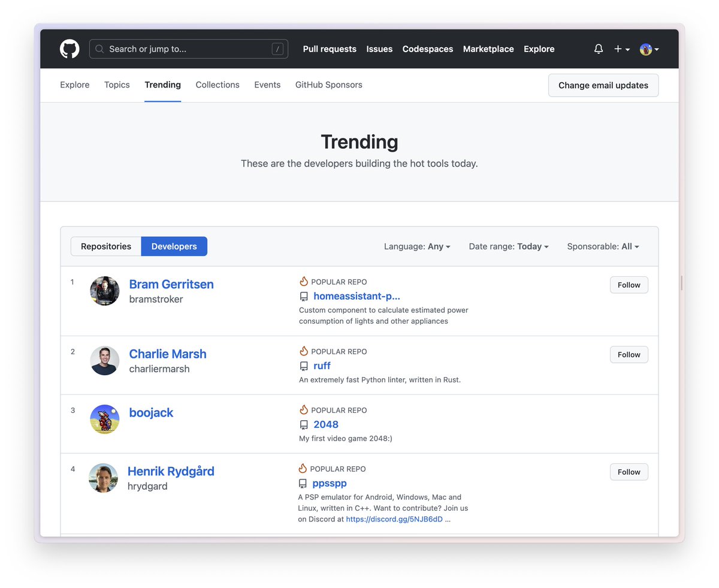Switch to the Explore sub-navigation tab
This screenshot has height=588, width=719.
pos(75,85)
